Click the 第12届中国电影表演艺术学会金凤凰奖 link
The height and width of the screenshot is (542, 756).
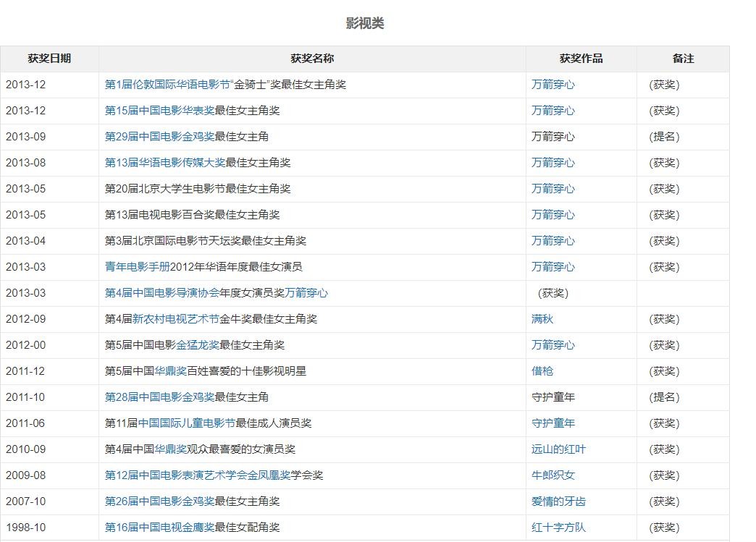click(x=198, y=475)
